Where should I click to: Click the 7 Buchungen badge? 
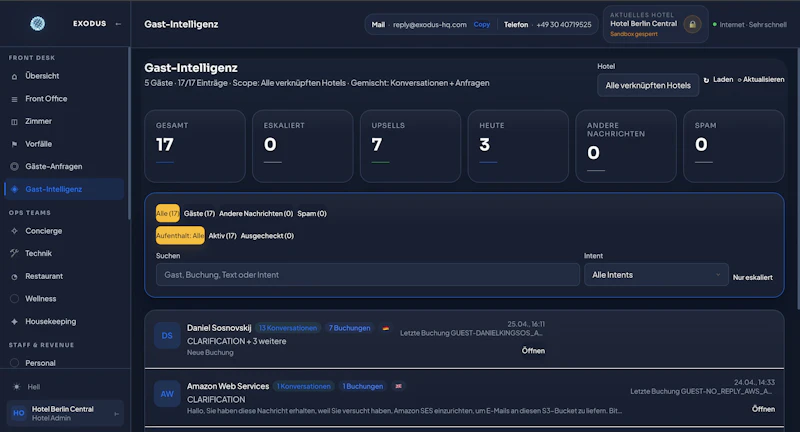[x=349, y=328]
